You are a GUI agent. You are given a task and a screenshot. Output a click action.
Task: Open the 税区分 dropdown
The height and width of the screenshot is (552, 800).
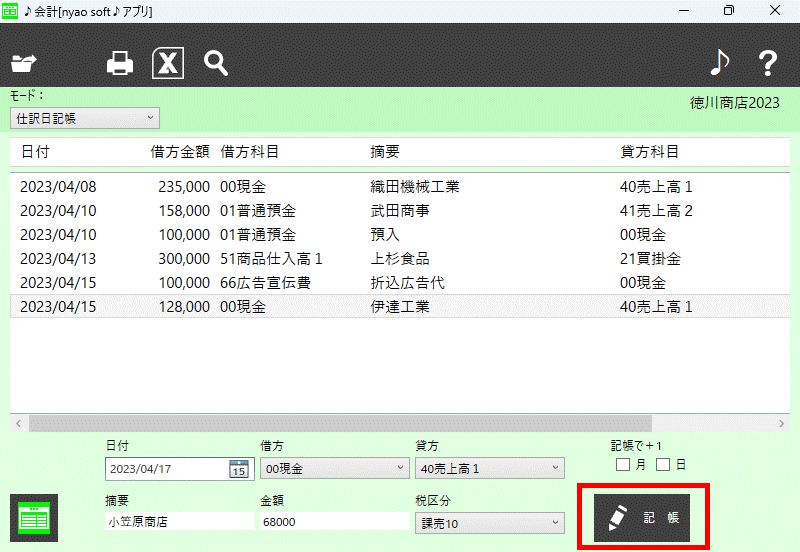[488, 523]
